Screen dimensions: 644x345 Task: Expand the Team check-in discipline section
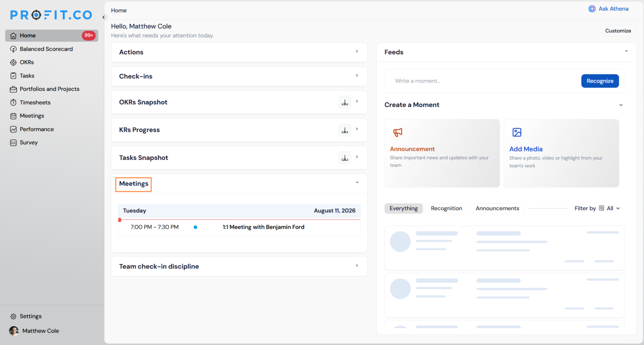(357, 266)
